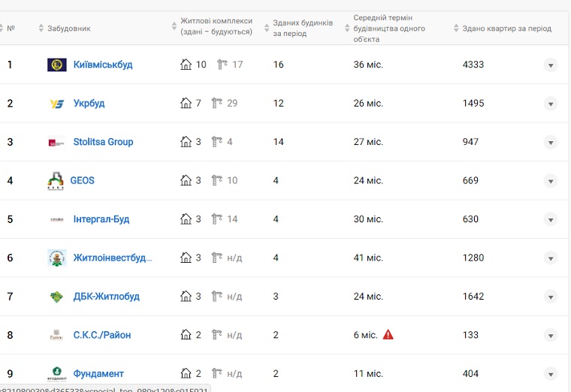Click the Фундамент logo
Viewport: 571px width, 392px height.
(57, 374)
